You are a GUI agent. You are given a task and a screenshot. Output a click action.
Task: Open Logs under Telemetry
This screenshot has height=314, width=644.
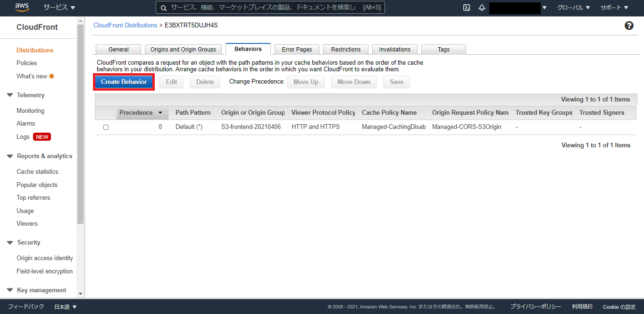tap(23, 137)
